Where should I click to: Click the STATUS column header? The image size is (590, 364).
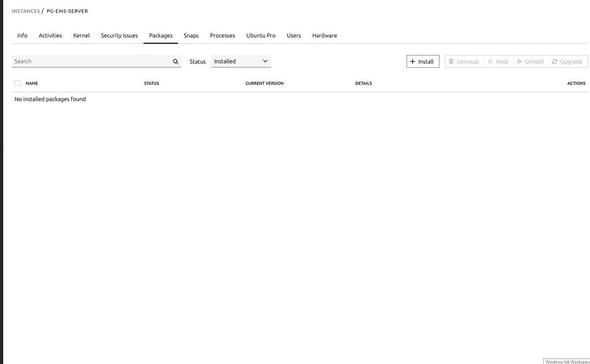[151, 84]
